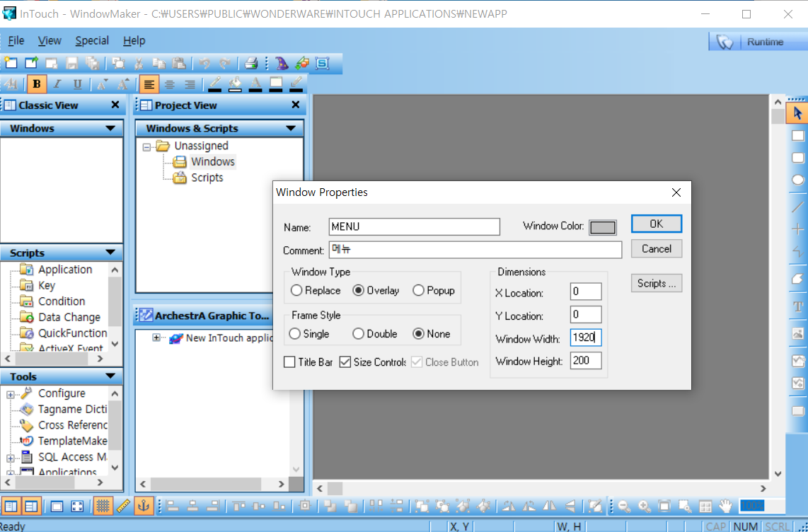Viewport: 808px width, 532px height.
Task: Click the anchor icon in bottom toolbar
Action: pyautogui.click(x=144, y=507)
